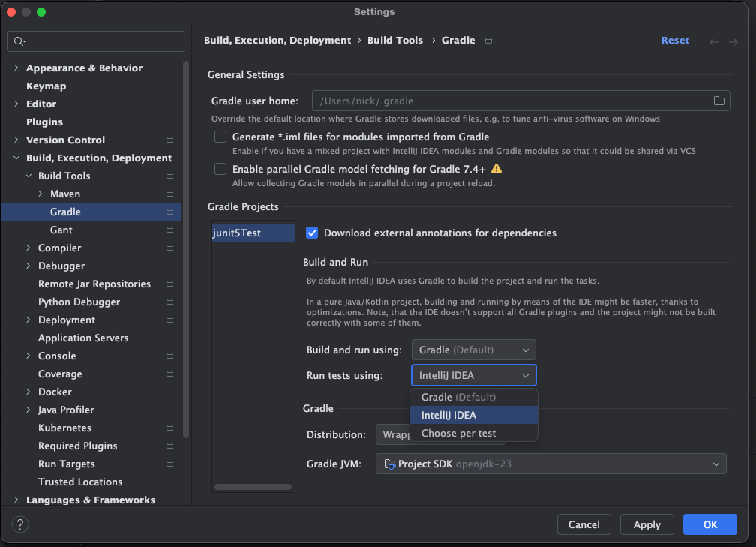Image resolution: width=756 pixels, height=547 pixels.
Task: Collapse Build, Execution, Deployment node
Action: 16,158
